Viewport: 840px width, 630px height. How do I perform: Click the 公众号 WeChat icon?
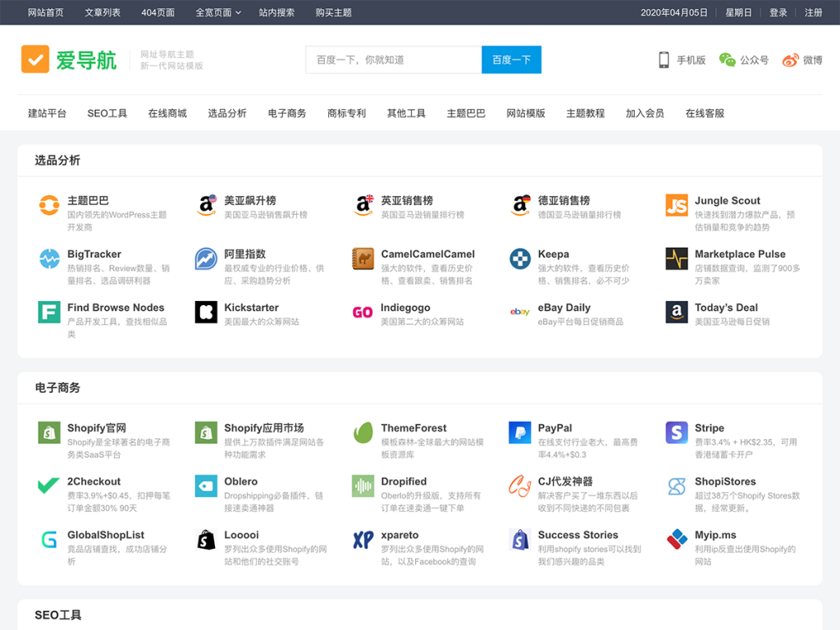(727, 60)
